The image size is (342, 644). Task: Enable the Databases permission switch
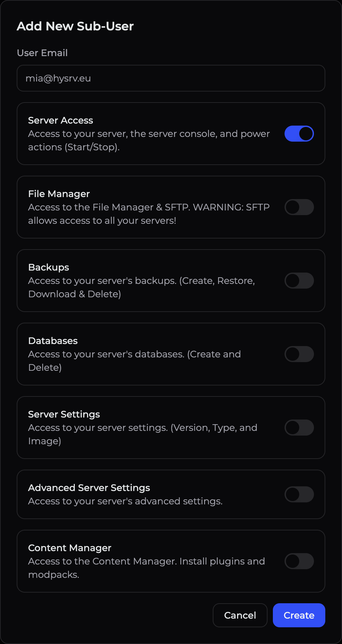[299, 354]
